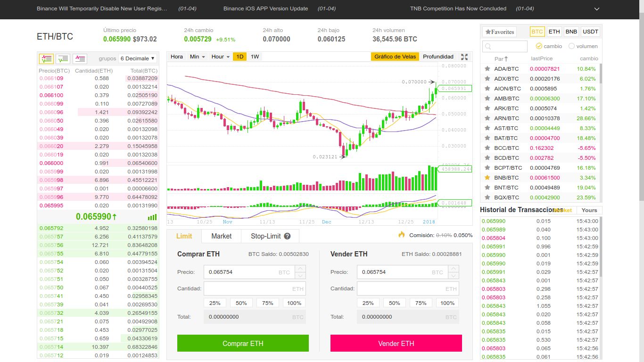Select Gráfico de Velas chart view
The width and height of the screenshot is (644, 362).
pos(395,57)
